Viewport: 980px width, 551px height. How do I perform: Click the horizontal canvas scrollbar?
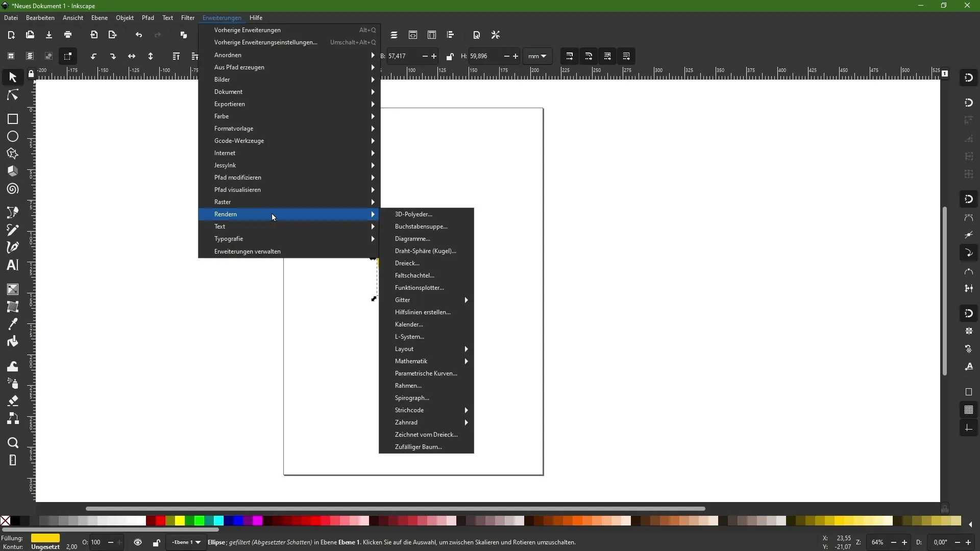point(396,509)
